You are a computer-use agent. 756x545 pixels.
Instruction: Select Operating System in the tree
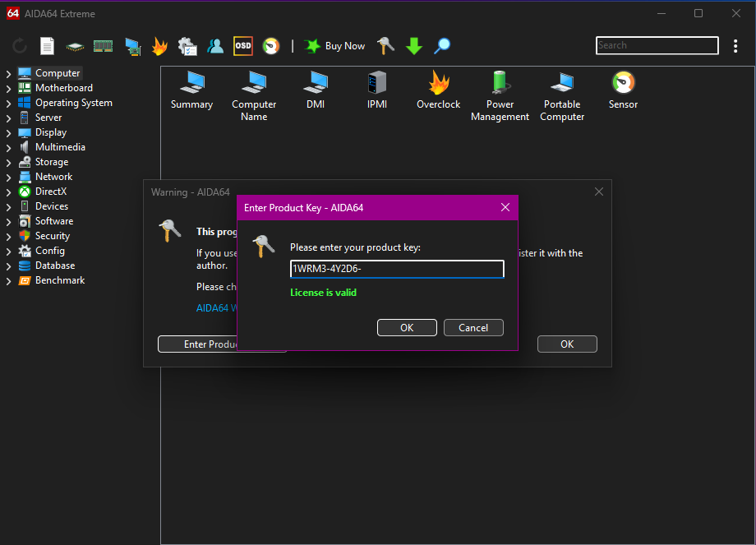[x=74, y=103]
